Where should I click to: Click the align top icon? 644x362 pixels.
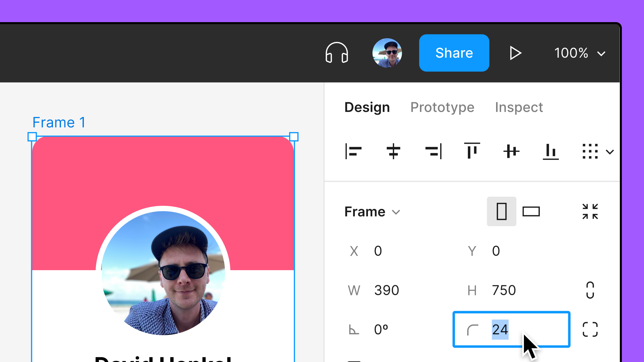[472, 151]
